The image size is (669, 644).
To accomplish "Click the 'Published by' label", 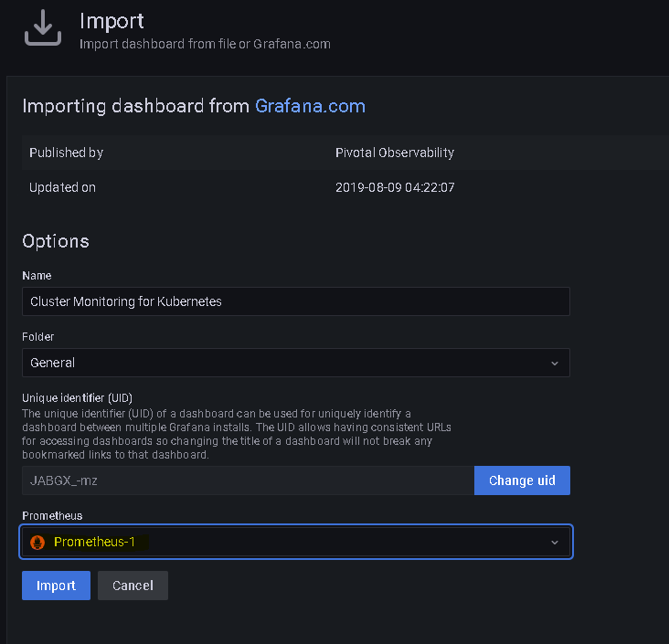I will (x=66, y=153).
